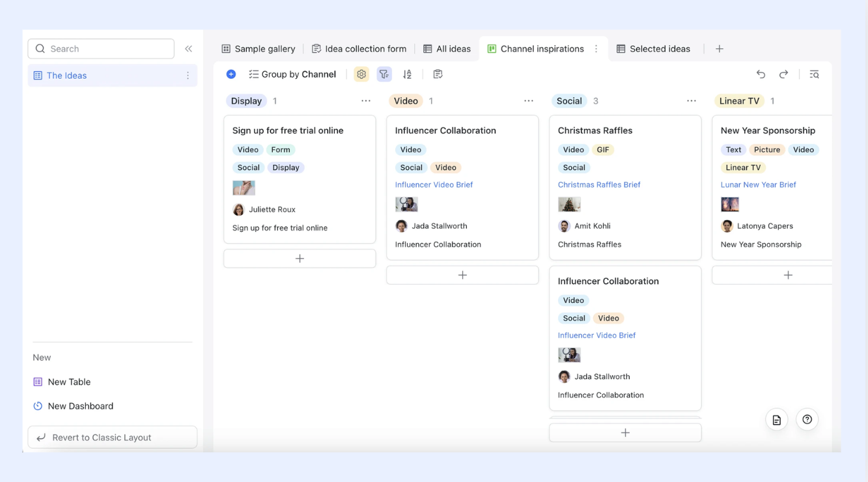Screen dimensions: 868x482
Task: Click Revert to Classic Layout button
Action: click(113, 437)
